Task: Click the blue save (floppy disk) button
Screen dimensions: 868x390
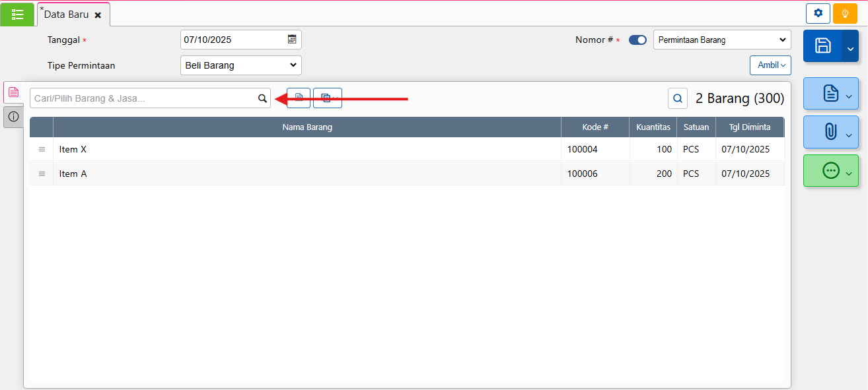Action: [822, 46]
